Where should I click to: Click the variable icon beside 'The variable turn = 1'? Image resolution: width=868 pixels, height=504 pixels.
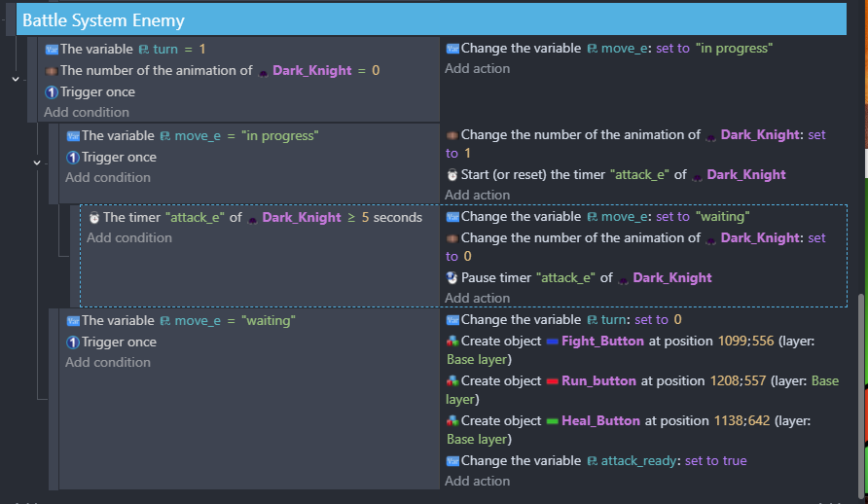52,49
